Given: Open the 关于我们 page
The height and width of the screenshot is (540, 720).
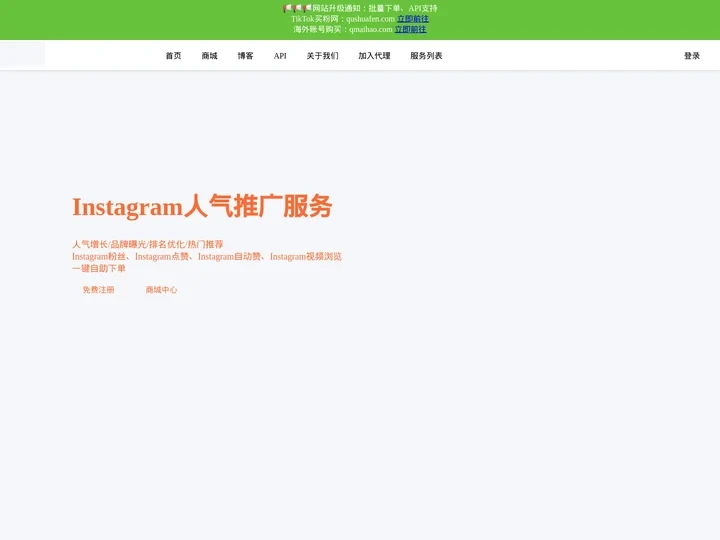Looking at the screenshot, I should point(322,56).
